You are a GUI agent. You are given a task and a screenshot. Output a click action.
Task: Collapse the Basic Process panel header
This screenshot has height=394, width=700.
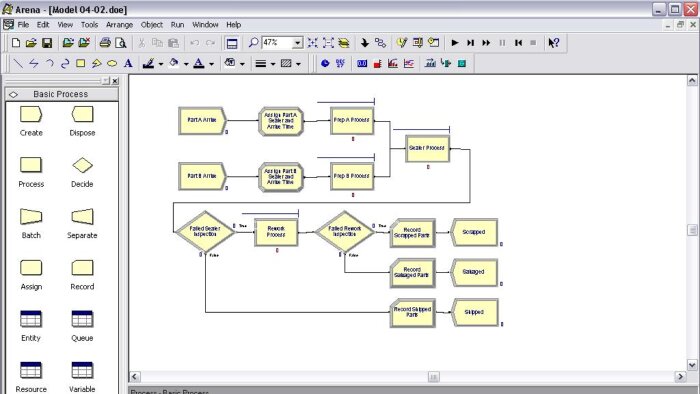(x=62, y=94)
